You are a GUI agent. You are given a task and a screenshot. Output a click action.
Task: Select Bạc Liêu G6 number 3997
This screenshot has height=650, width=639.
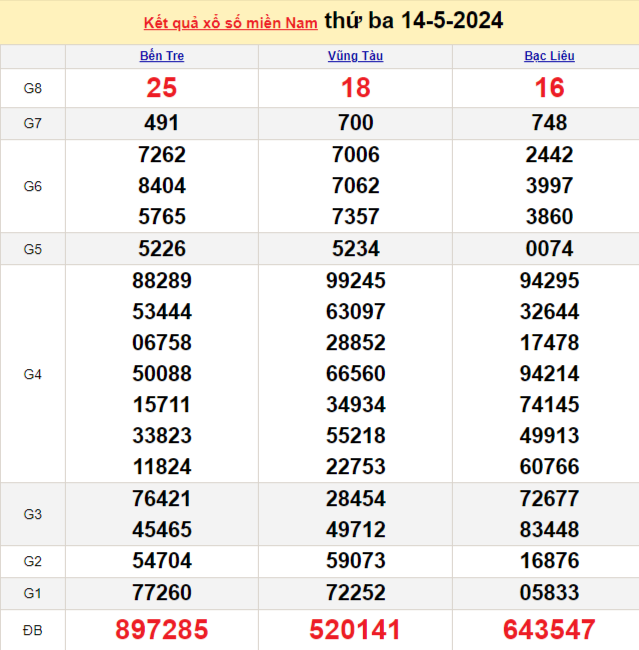pos(549,186)
